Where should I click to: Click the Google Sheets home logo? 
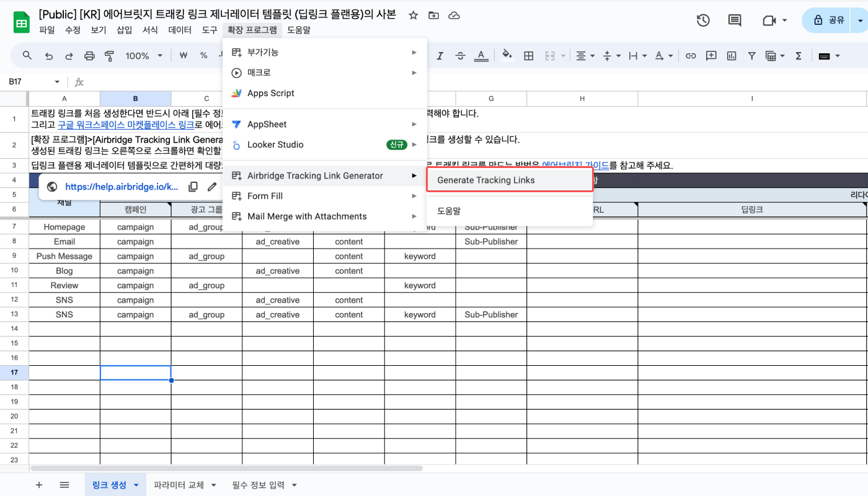[x=22, y=23]
